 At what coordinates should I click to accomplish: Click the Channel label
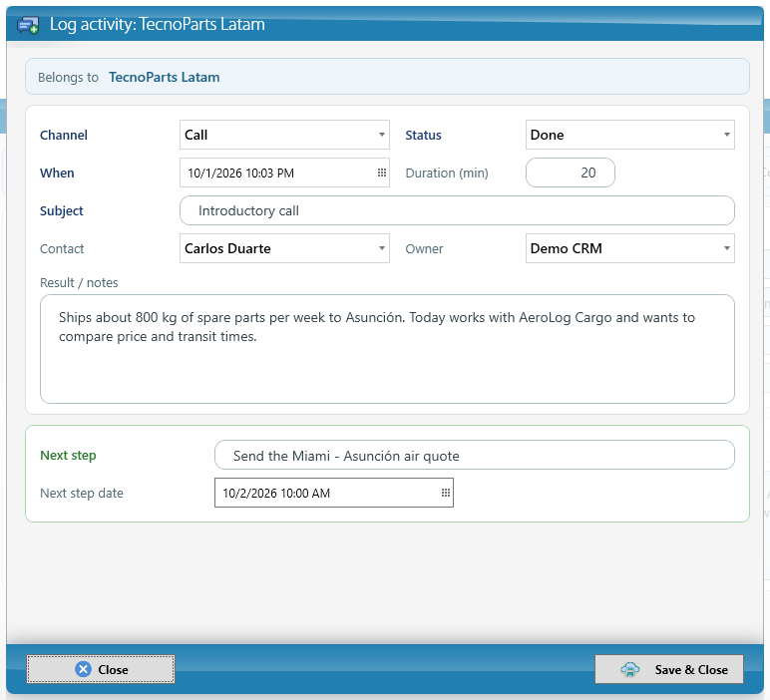point(64,135)
